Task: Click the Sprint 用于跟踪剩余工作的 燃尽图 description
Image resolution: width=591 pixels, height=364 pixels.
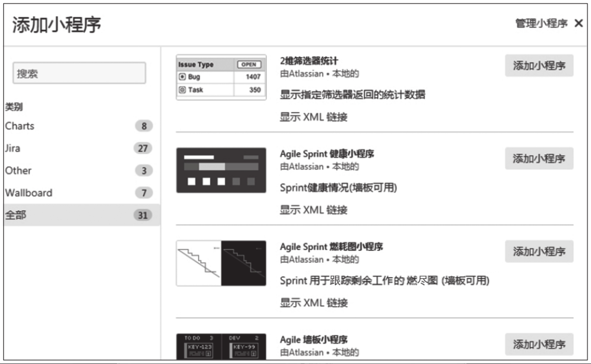Action: click(385, 280)
